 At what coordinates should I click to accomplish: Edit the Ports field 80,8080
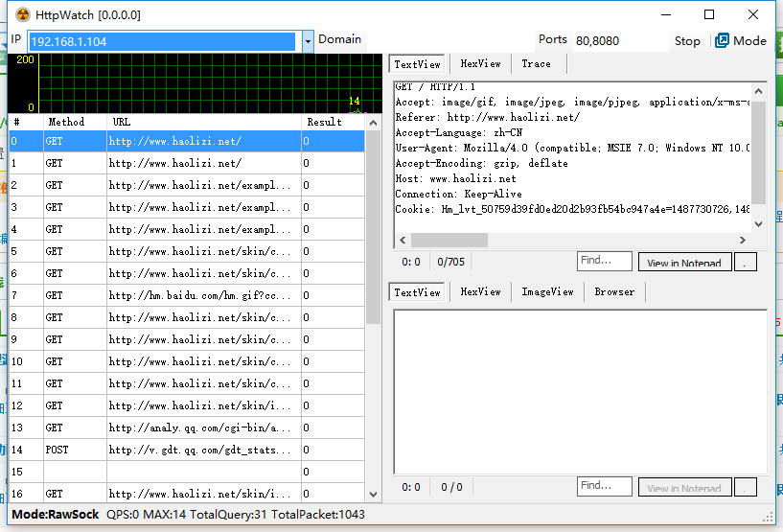tap(619, 41)
